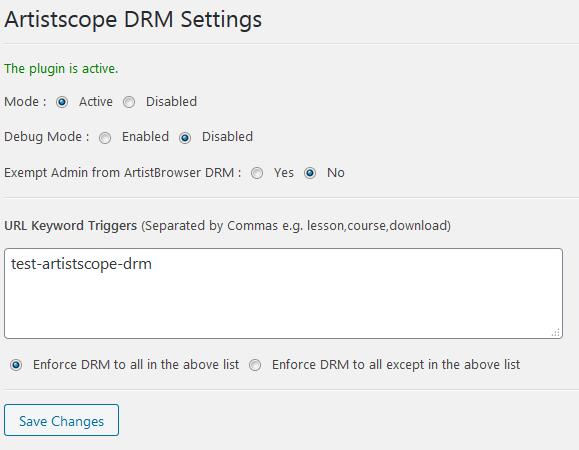579x450 pixels.
Task: Click the 'Active' label text beside Mode
Action: pos(96,102)
